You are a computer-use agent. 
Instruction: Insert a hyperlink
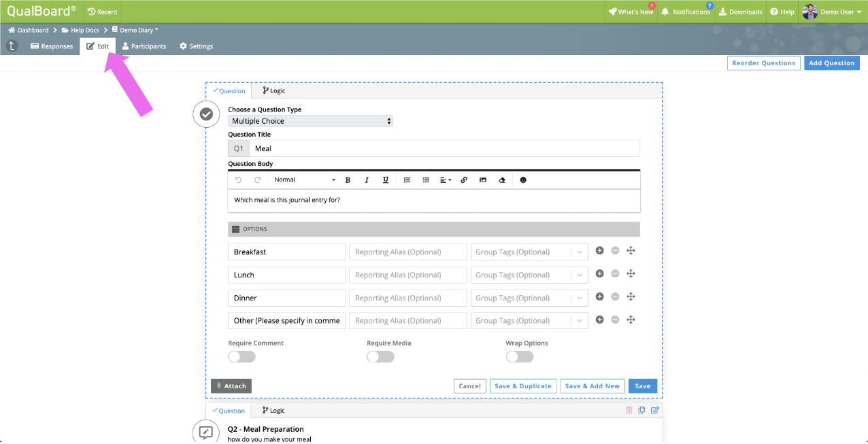[x=464, y=180]
